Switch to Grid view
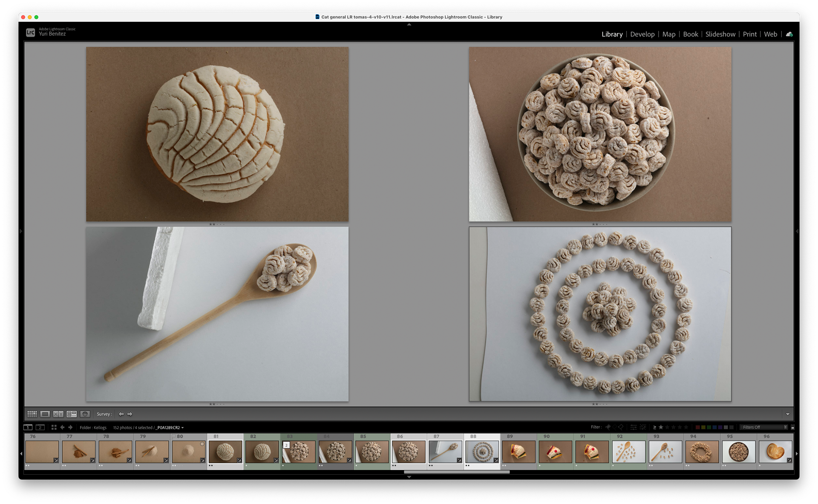The image size is (818, 504). click(x=32, y=414)
